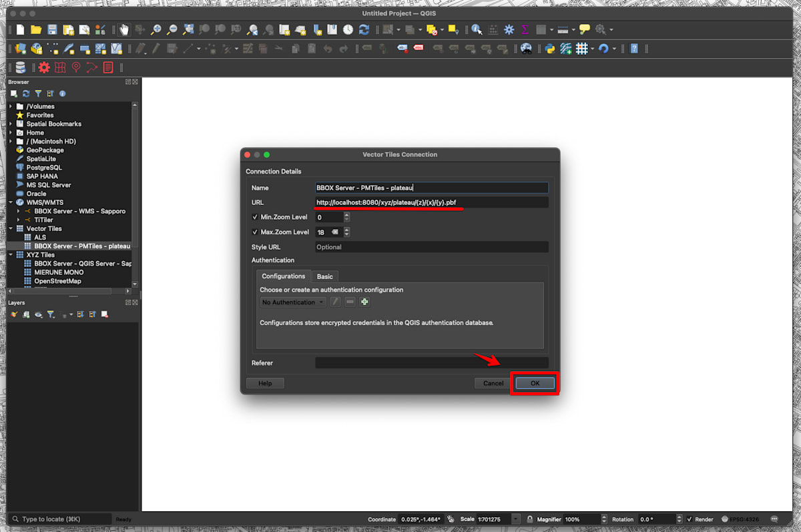Select the Pan Map hand tool
This screenshot has height=532, width=801.
click(124, 30)
